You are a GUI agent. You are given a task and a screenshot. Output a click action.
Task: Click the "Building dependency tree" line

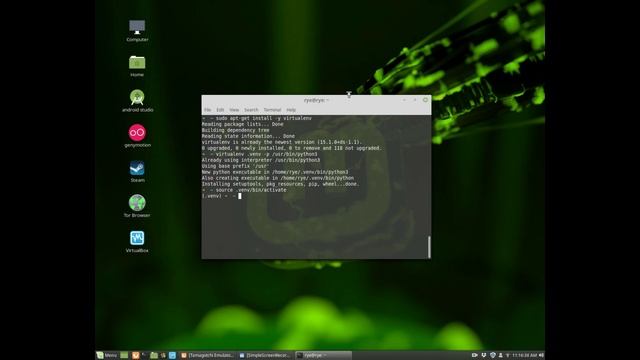click(236, 130)
